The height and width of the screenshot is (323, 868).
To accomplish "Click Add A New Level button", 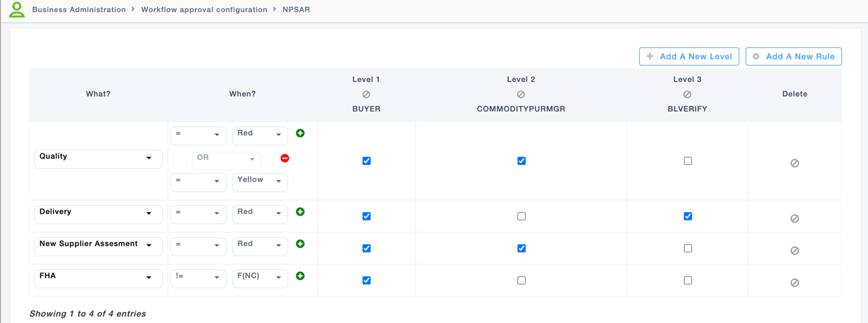I will point(689,57).
